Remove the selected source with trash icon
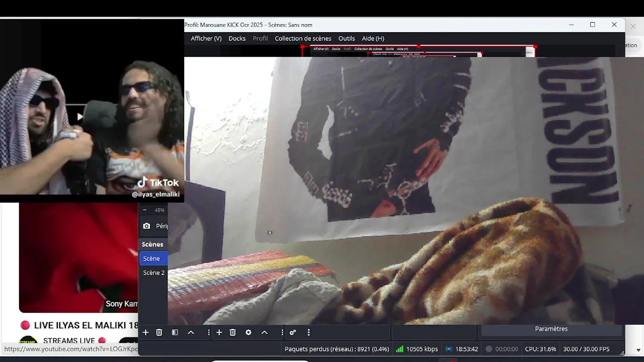The height and width of the screenshot is (362, 644). coord(232,332)
